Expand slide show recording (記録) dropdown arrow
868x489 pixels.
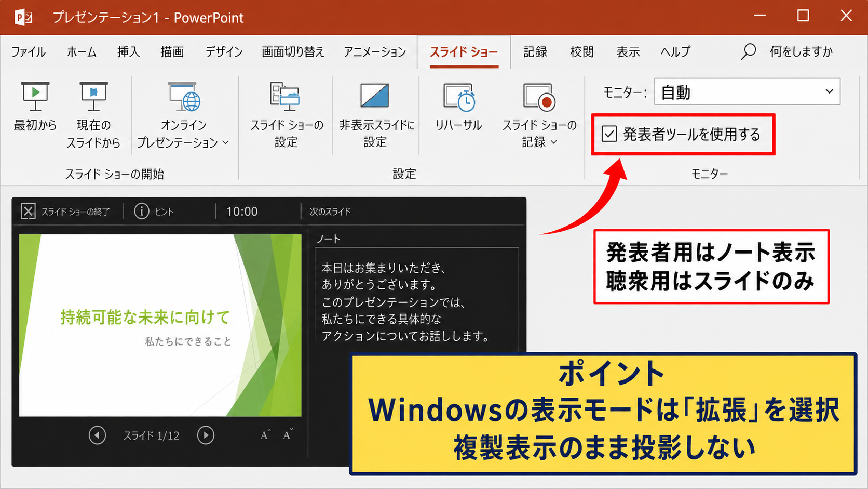[554, 142]
